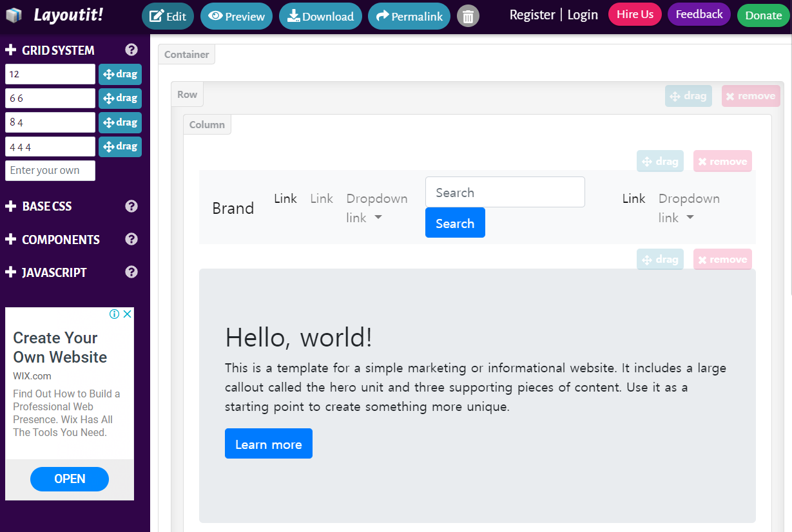Viewport: 792px width, 532px height.
Task: Click the 6 6 grid input field
Action: point(50,98)
